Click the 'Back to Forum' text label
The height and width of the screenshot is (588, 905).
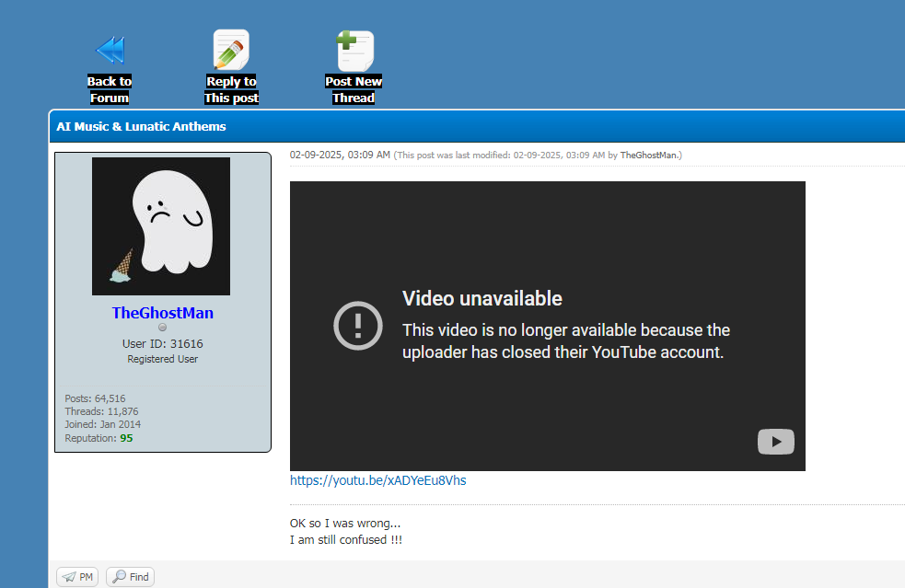[110, 89]
